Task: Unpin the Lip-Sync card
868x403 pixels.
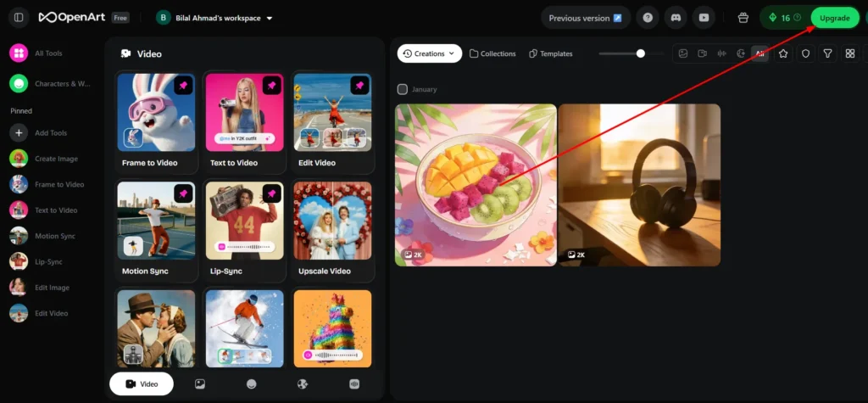Action: point(271,193)
